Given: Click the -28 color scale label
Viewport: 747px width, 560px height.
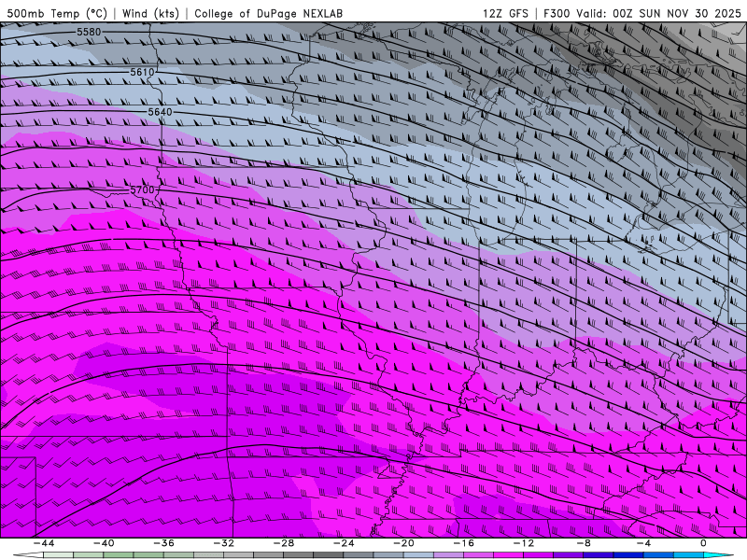Looking at the screenshot, I should [x=284, y=543].
